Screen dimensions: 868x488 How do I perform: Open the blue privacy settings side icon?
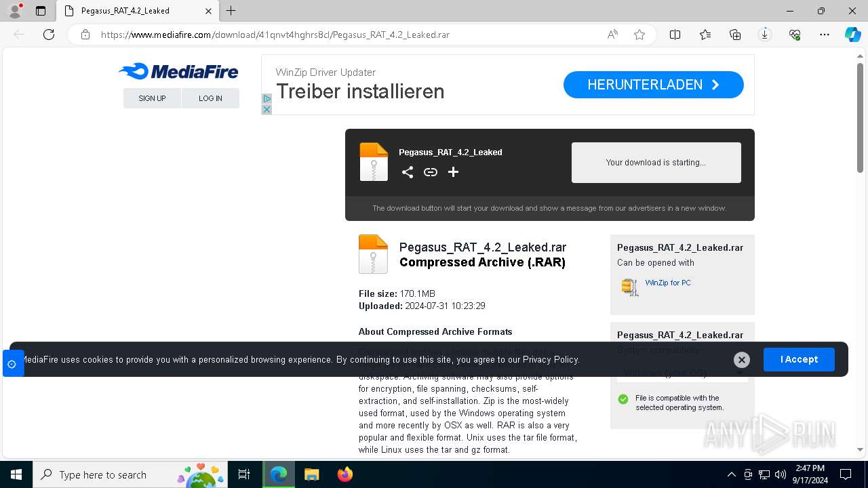pyautogui.click(x=12, y=364)
